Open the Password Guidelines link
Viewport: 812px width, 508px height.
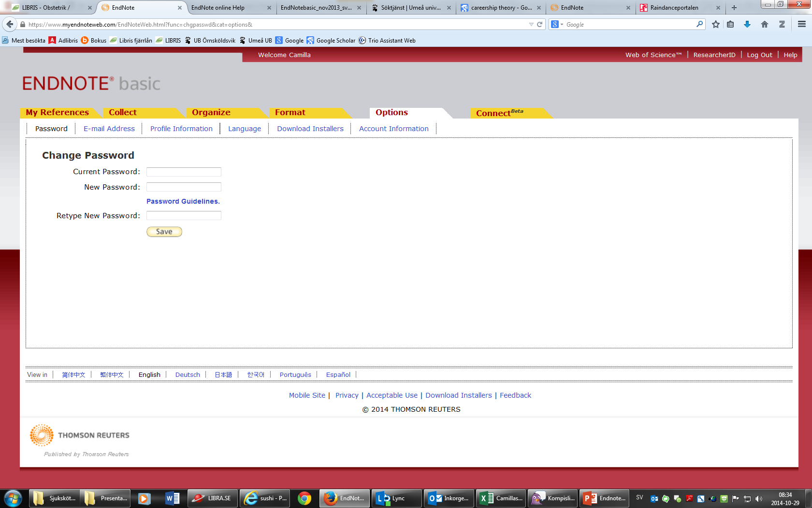pos(183,201)
